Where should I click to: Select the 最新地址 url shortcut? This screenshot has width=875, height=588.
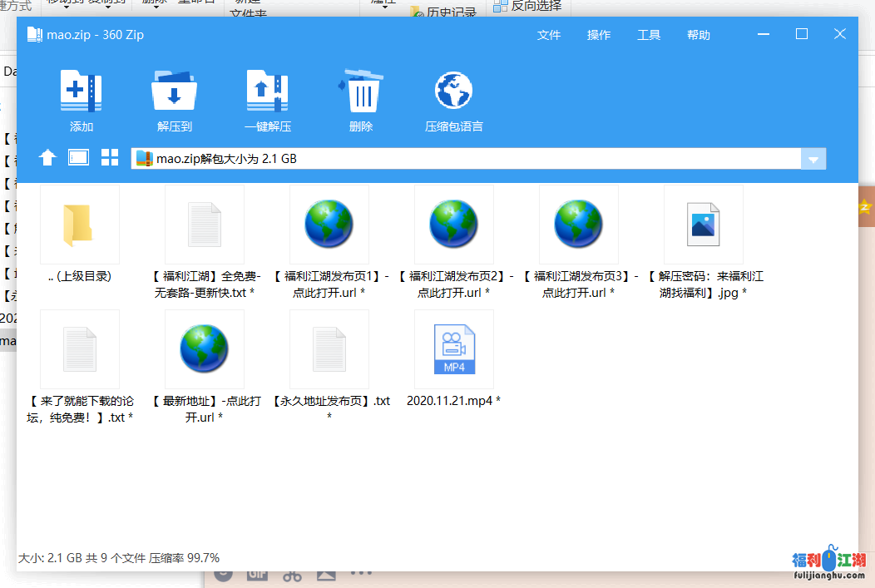pyautogui.click(x=204, y=349)
